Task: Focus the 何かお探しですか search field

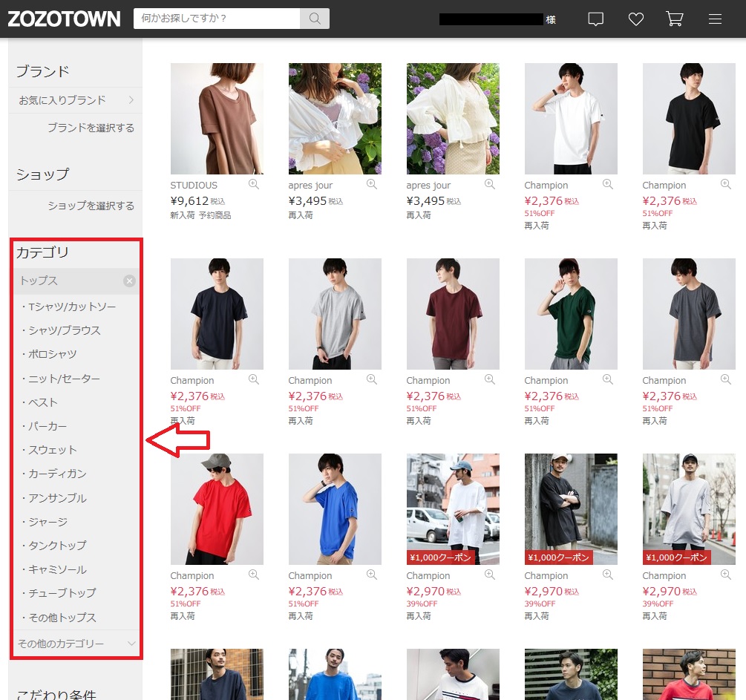Action: (217, 19)
